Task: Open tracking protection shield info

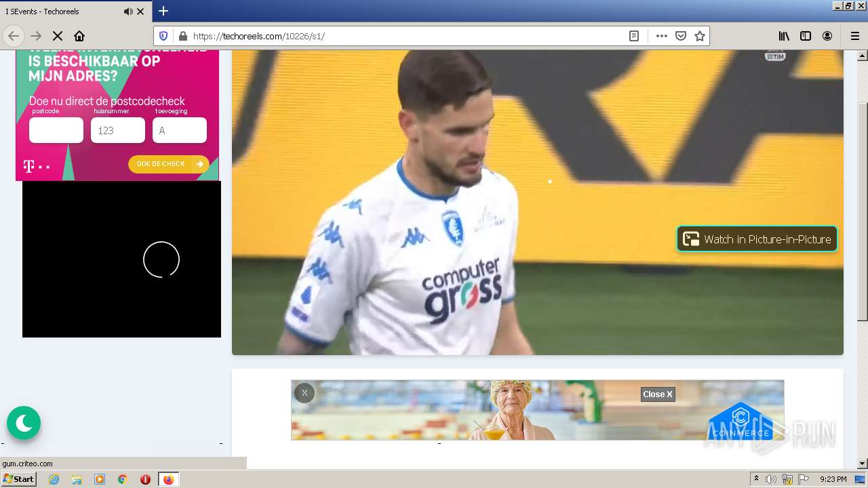Action: 163,36
